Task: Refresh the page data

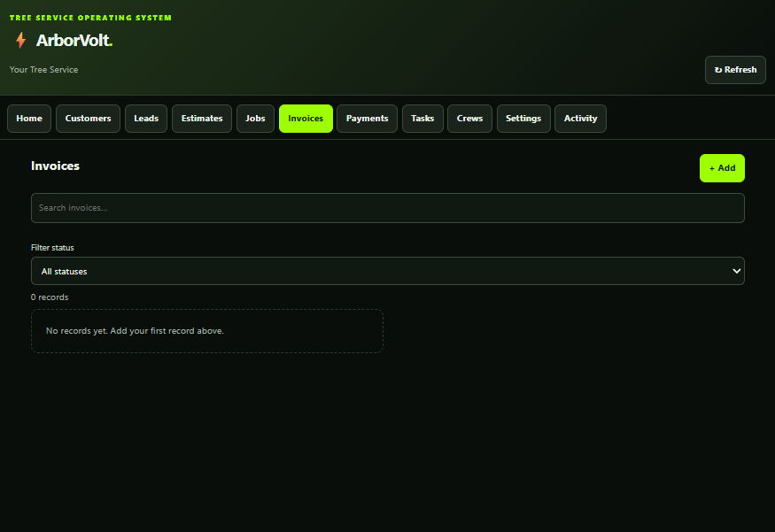Action: click(735, 70)
